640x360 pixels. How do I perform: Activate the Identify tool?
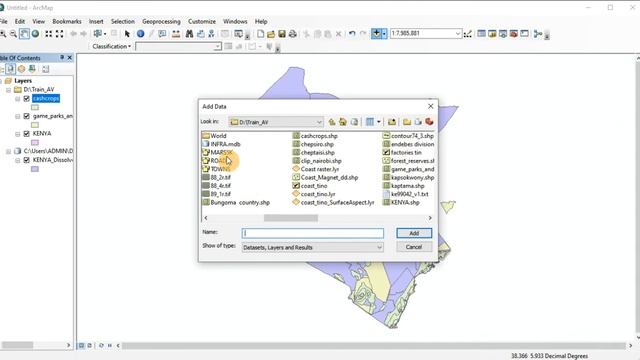click(x=140, y=34)
